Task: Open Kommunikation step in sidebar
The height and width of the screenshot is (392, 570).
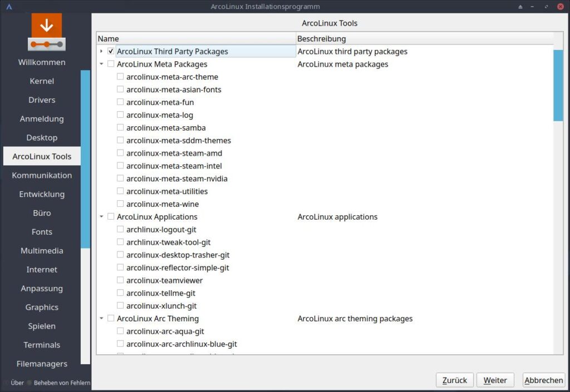Action: tap(42, 175)
